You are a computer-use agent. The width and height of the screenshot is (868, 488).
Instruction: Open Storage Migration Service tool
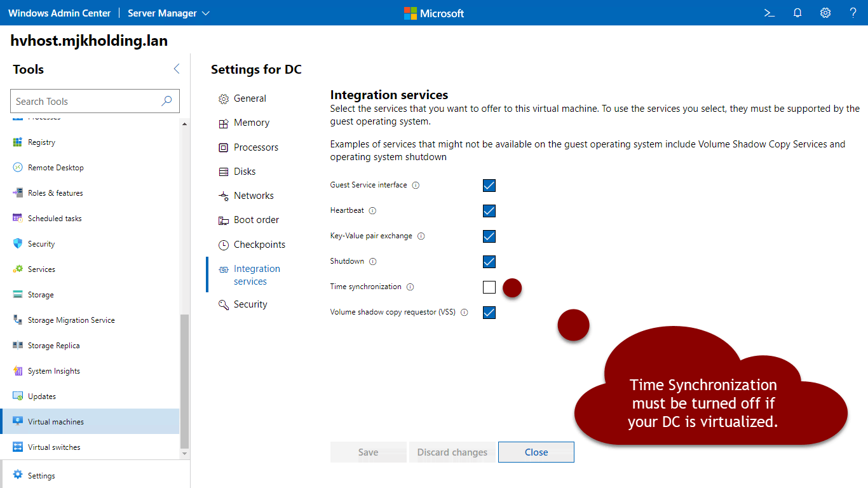90,320
